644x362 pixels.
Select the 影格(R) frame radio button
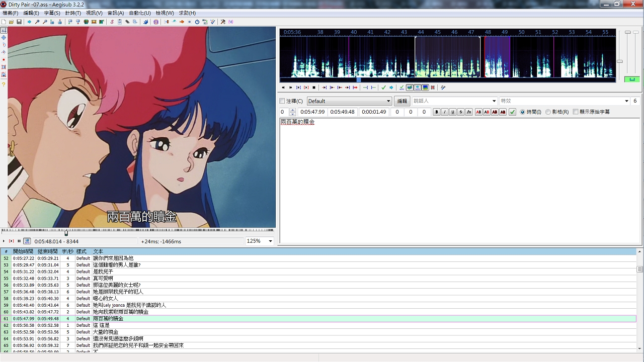tap(548, 112)
